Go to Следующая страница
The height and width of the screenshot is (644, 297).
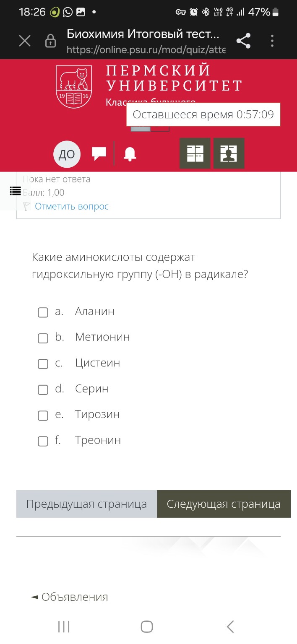tap(223, 504)
